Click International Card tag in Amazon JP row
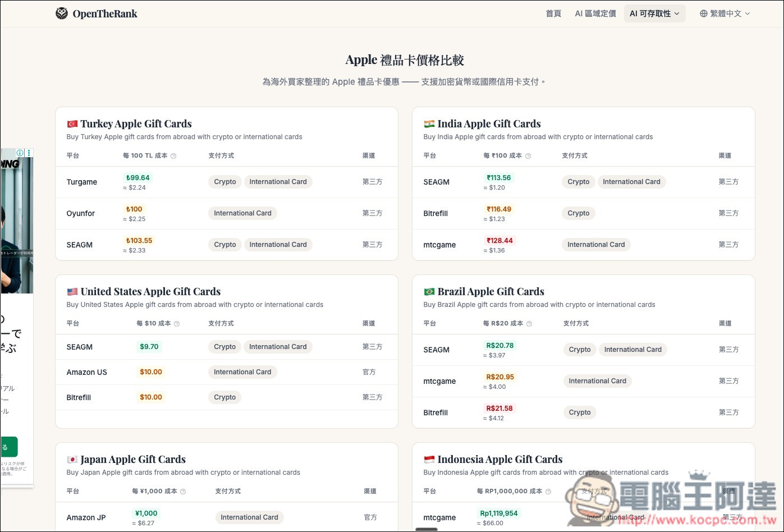 click(x=249, y=517)
